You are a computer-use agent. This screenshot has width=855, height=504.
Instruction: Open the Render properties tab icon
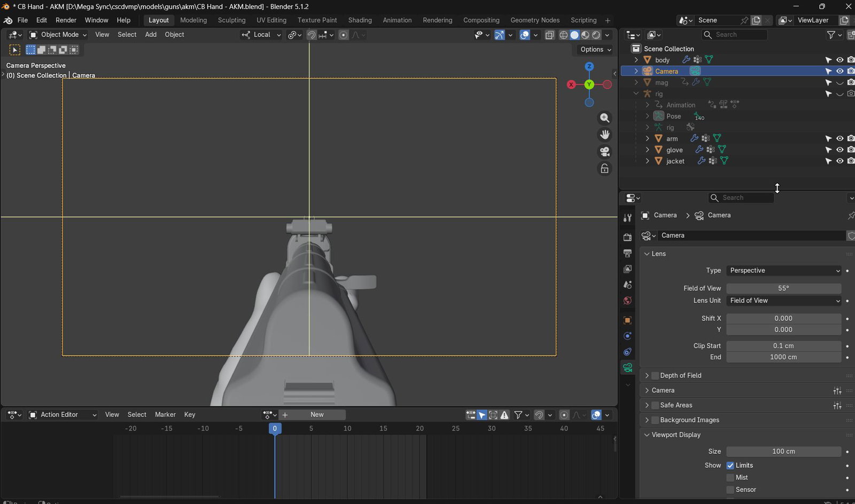[x=627, y=237]
